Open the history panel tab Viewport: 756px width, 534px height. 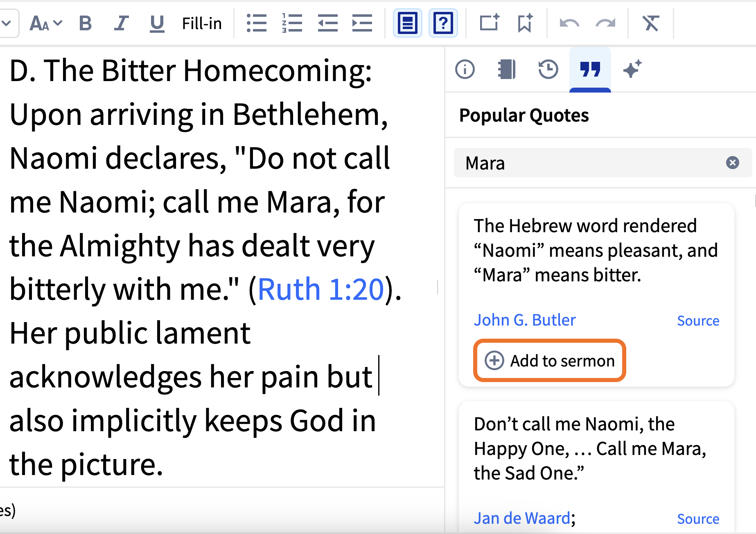(x=548, y=69)
